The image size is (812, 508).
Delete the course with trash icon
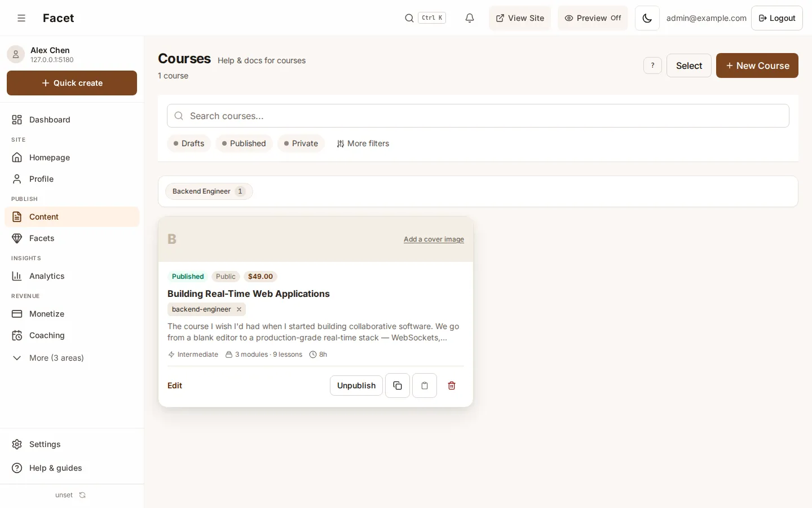(x=452, y=386)
